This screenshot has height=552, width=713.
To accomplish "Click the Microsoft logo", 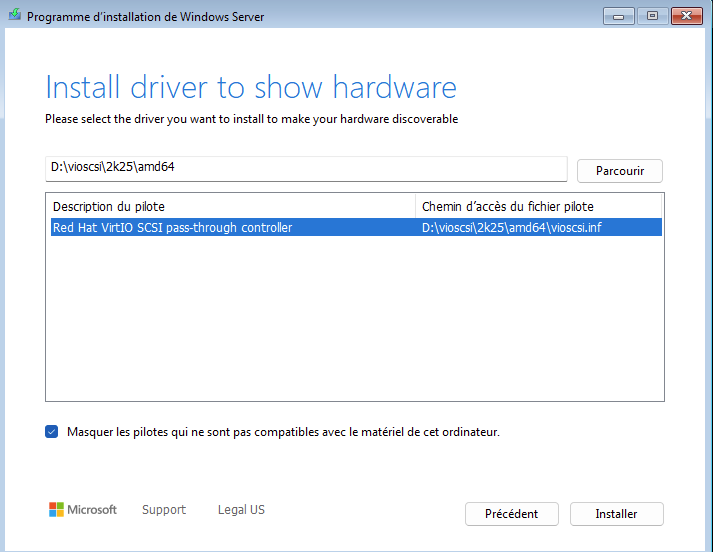I will [x=83, y=510].
